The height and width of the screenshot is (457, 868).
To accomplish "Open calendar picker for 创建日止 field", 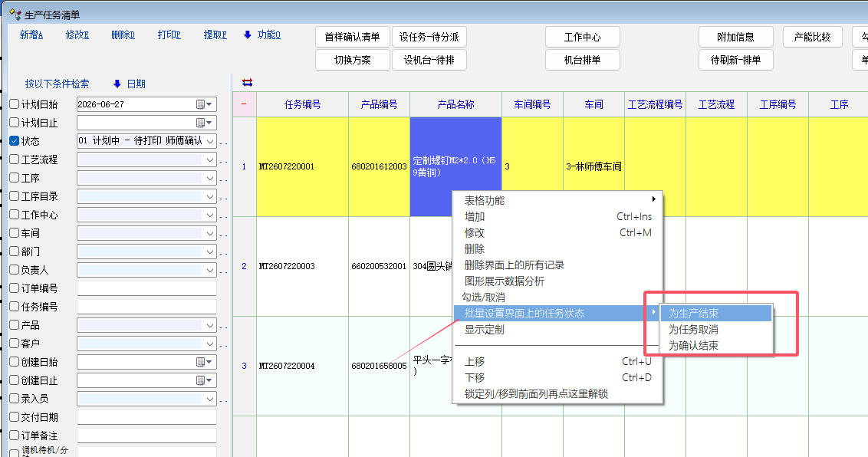I will pyautogui.click(x=204, y=380).
